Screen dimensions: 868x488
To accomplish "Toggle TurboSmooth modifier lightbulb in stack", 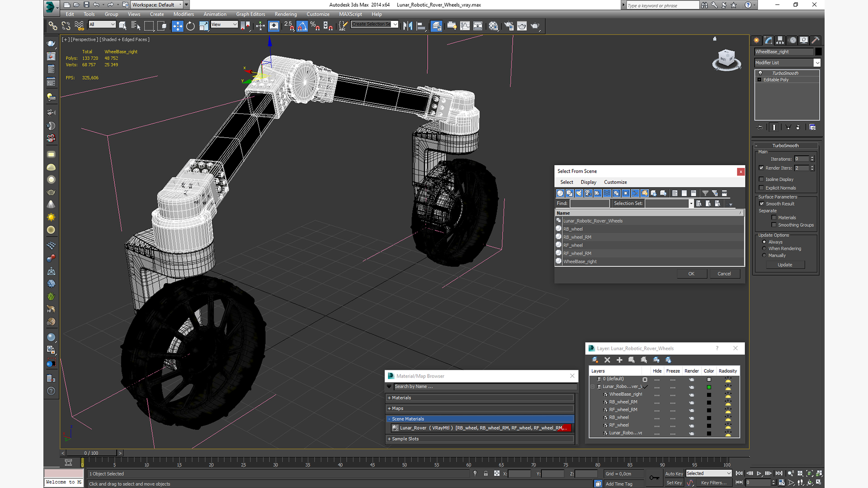I will coord(760,73).
